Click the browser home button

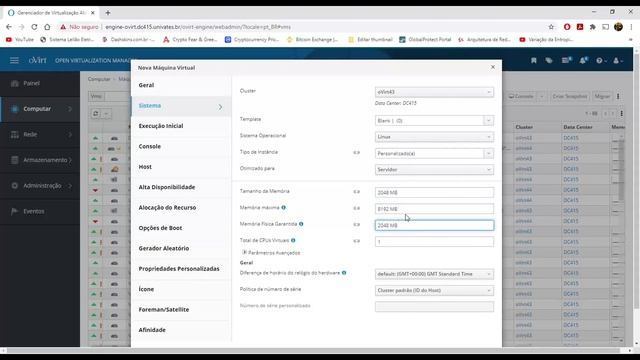point(47,27)
